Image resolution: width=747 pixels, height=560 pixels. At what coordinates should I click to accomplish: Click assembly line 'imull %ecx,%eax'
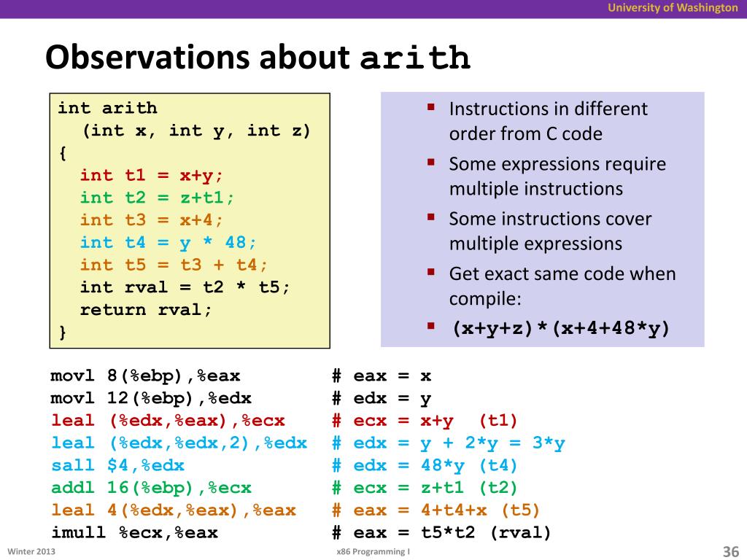135,532
